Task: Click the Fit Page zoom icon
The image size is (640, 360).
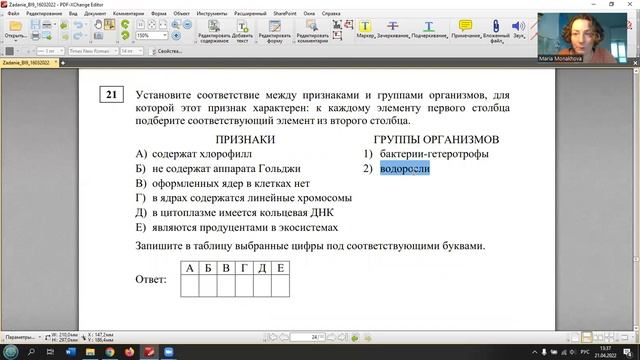Action: (x=151, y=25)
